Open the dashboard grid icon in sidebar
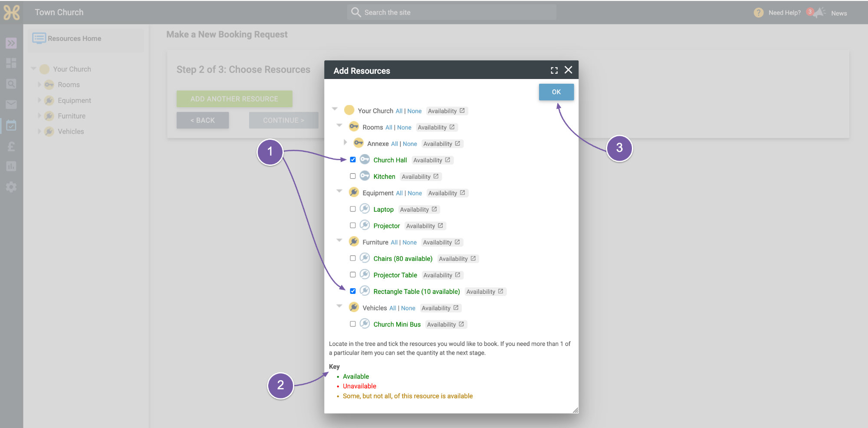 pyautogui.click(x=11, y=63)
